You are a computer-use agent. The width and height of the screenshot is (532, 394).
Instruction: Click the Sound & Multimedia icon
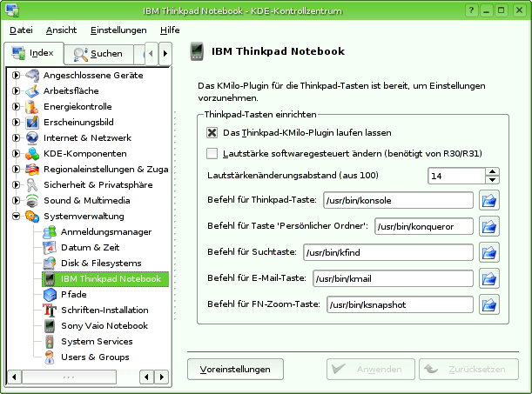click(x=32, y=201)
